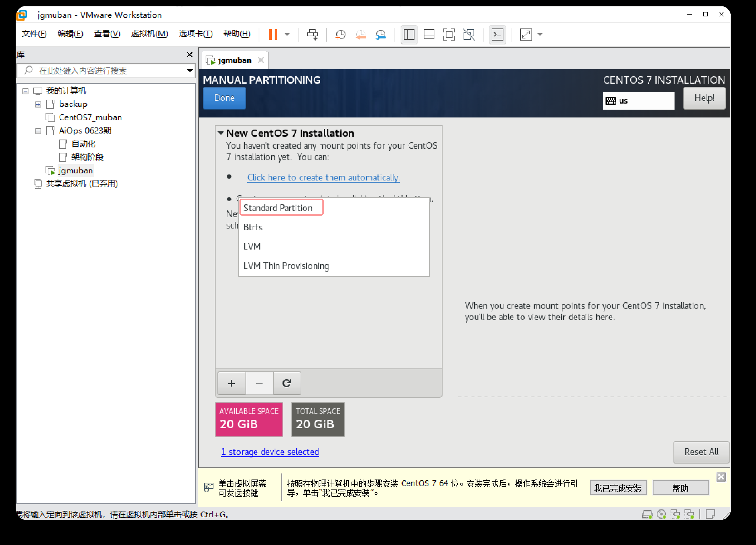Click the TOTAL SPACE 20 GiB box
This screenshot has height=545, width=756.
tap(318, 420)
